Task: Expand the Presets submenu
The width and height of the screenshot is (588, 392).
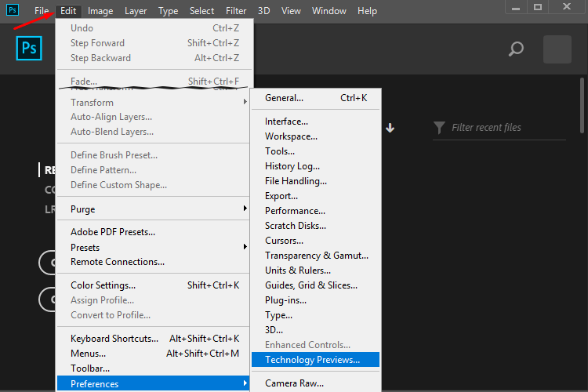Action: pyautogui.click(x=153, y=248)
